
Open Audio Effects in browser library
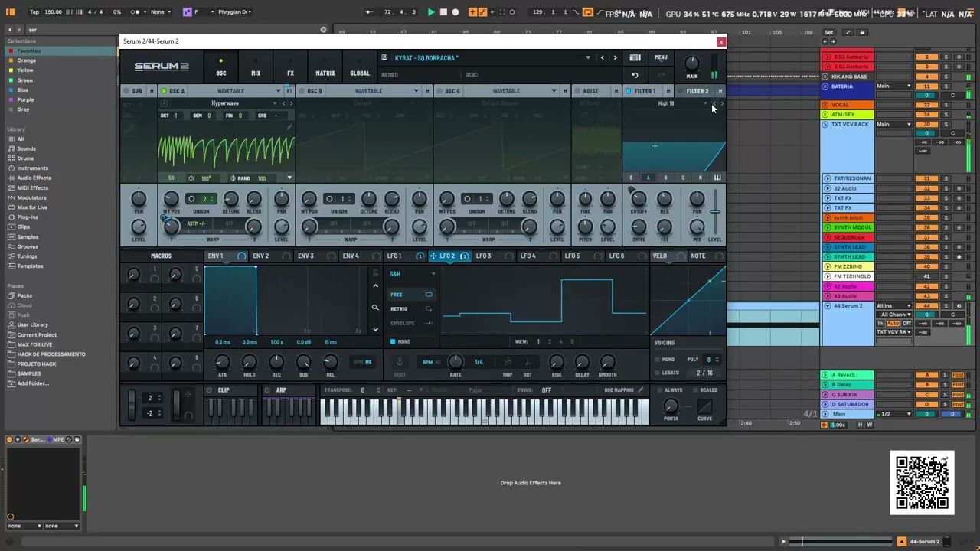coord(34,178)
